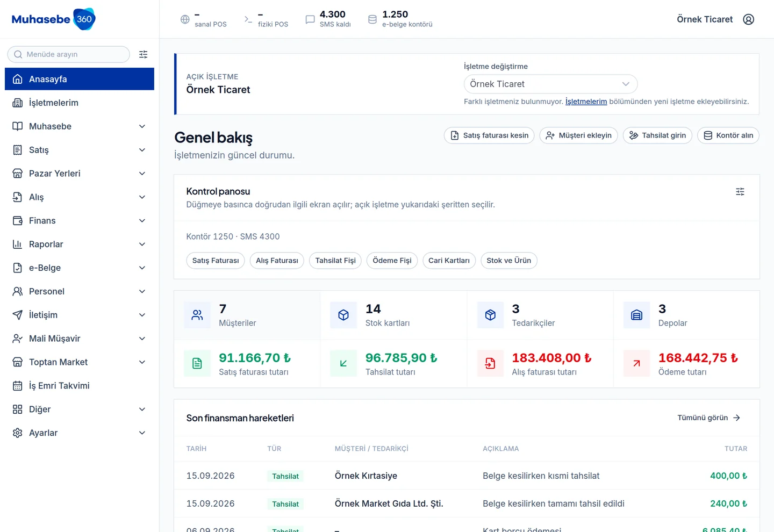774x532 pixels.
Task: Open the Cari Kartları shortcut chip
Action: tap(449, 261)
